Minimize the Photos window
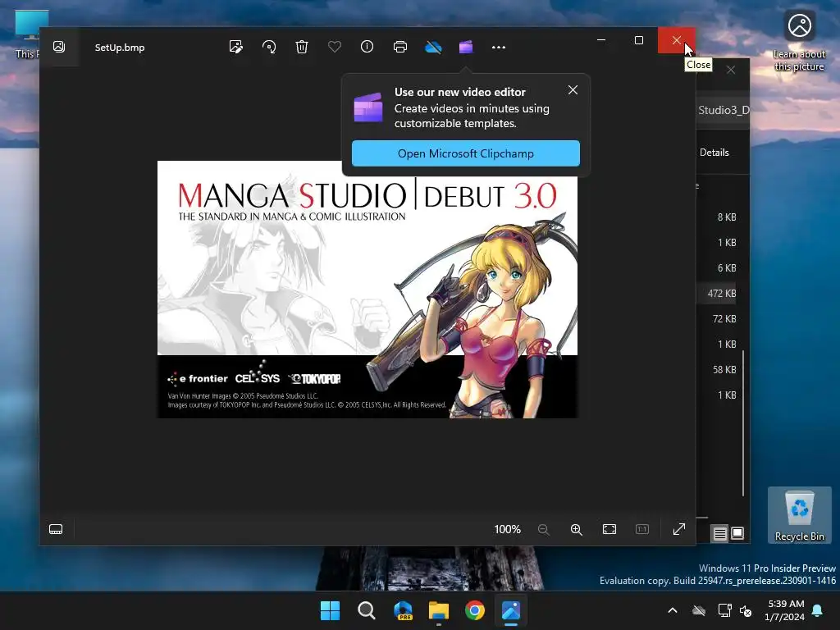840x630 pixels. [x=601, y=40]
